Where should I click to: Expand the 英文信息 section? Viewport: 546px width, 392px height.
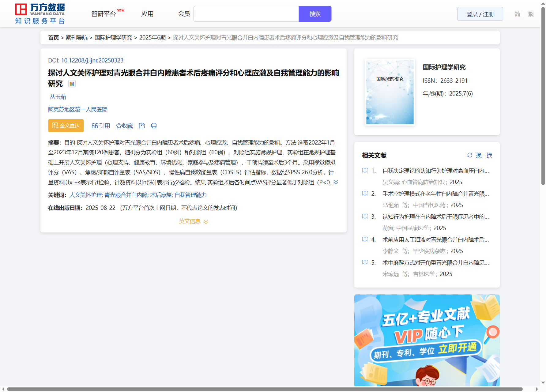(x=193, y=221)
